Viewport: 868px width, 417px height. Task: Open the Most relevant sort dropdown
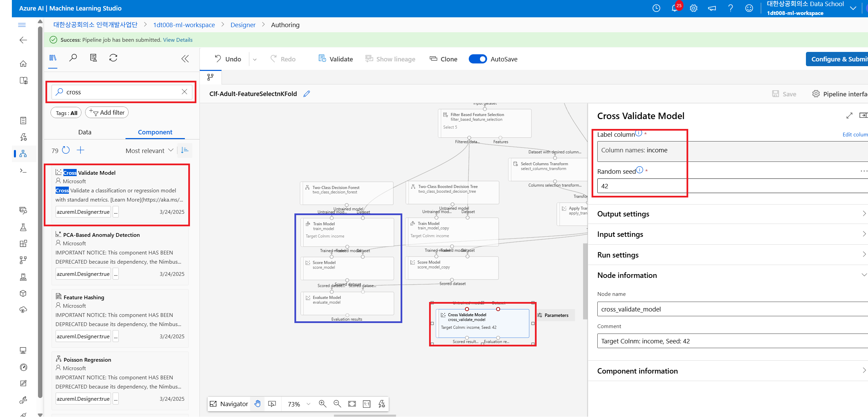click(x=149, y=151)
